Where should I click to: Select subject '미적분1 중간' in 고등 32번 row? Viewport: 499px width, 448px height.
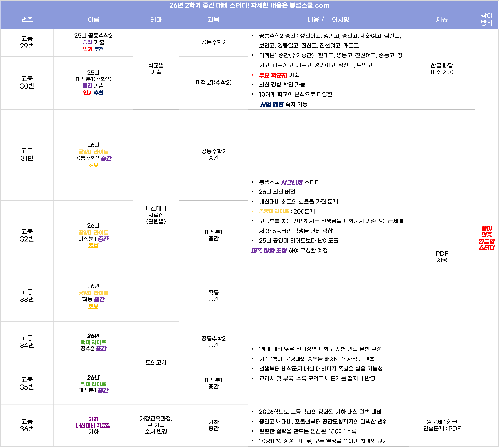click(213, 236)
